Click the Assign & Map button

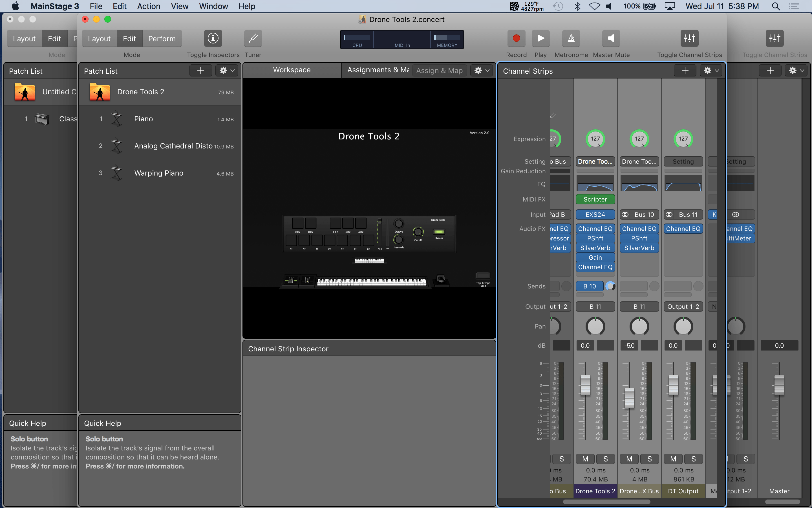439,71
